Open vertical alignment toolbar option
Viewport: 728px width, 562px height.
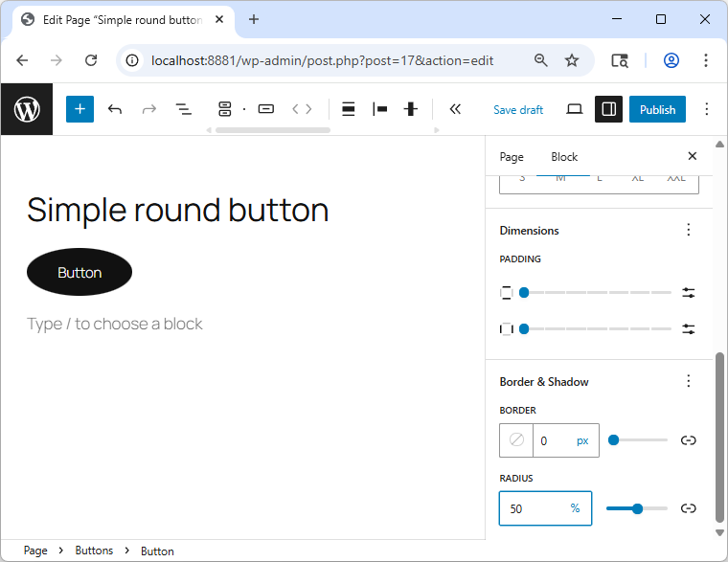(411, 109)
